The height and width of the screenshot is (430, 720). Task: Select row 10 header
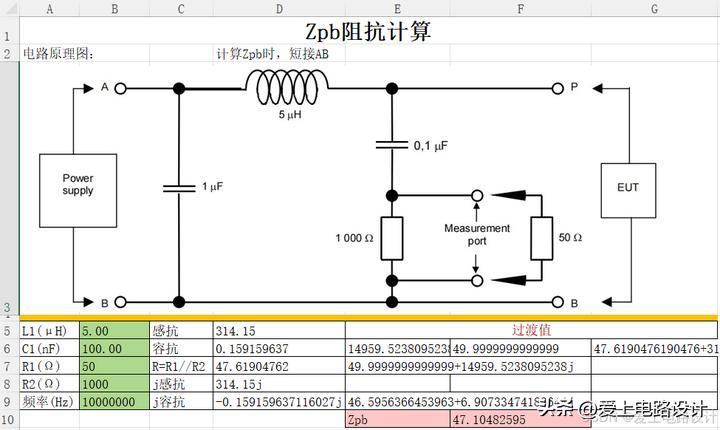(9, 419)
